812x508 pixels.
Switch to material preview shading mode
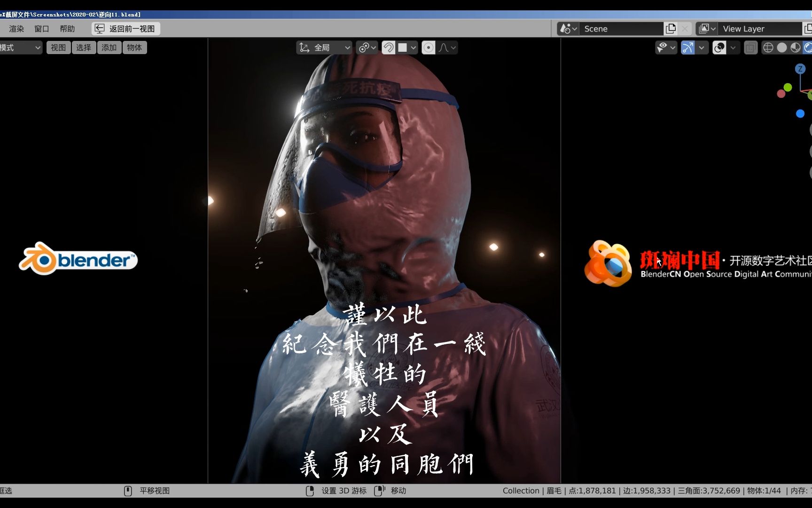[796, 48]
